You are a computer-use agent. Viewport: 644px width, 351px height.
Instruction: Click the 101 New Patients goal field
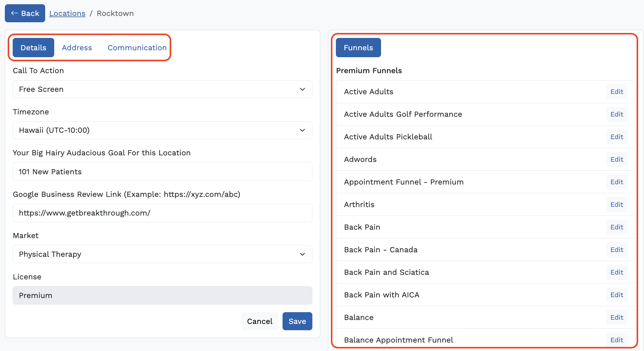coord(162,172)
